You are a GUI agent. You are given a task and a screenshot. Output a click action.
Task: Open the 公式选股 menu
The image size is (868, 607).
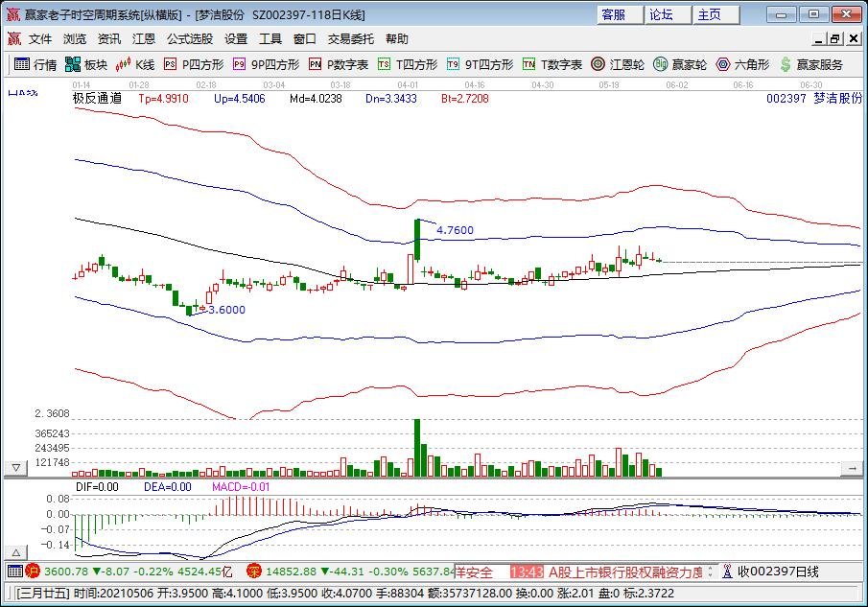tap(190, 38)
